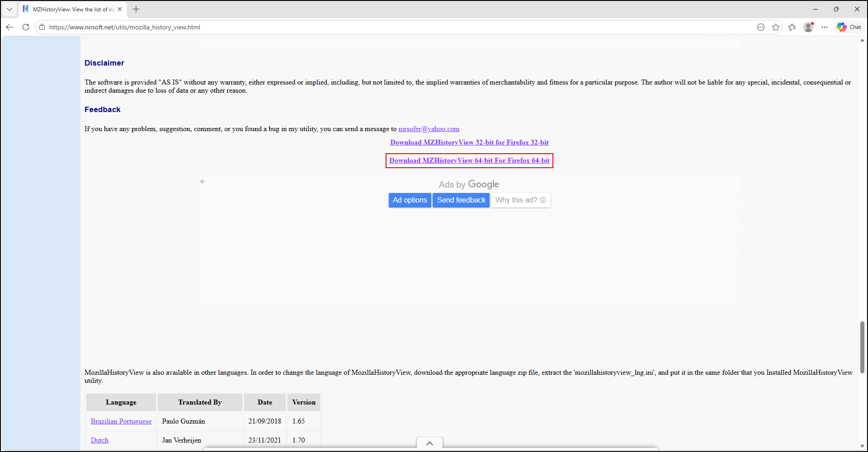Refresh the current page

(26, 27)
